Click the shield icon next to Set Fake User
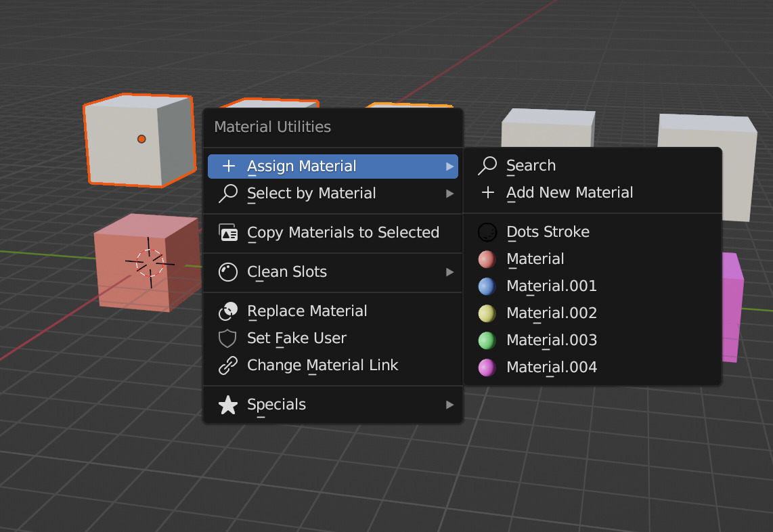773x532 pixels. click(227, 338)
